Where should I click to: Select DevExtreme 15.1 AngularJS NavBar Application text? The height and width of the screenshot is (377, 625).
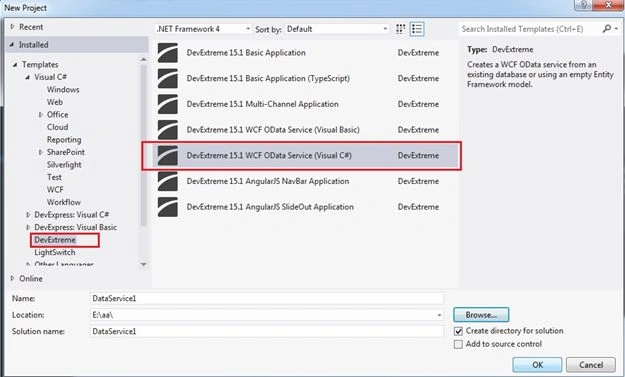(x=267, y=181)
